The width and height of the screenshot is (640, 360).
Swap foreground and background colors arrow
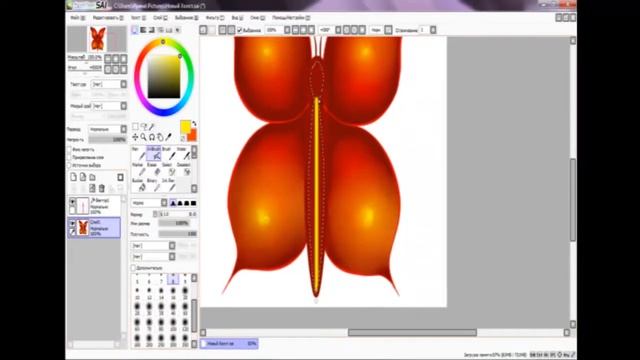tap(194, 124)
